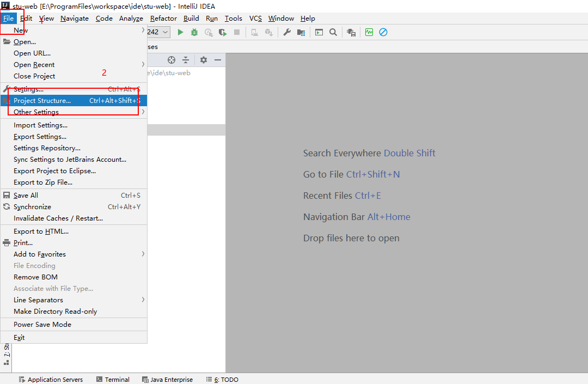
Task: Open Project Structure folder toolbar icon
Action: [301, 33]
